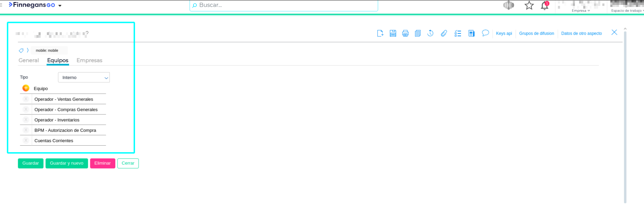This screenshot has width=644, height=215.
Task: Open the Tipo dropdown set to Interno
Action: (x=84, y=78)
